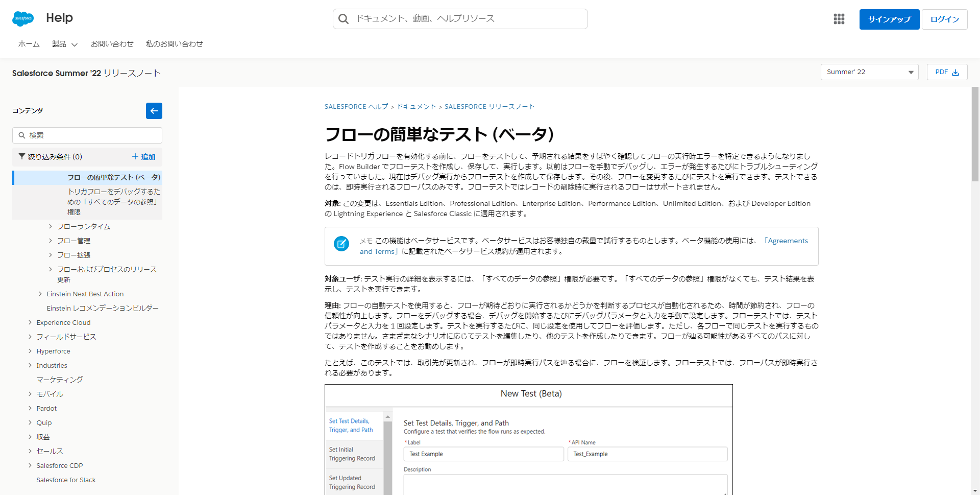Click the scroll-down arrow of page scrollbar
Screen dimensions: 980x495
(975, 491)
